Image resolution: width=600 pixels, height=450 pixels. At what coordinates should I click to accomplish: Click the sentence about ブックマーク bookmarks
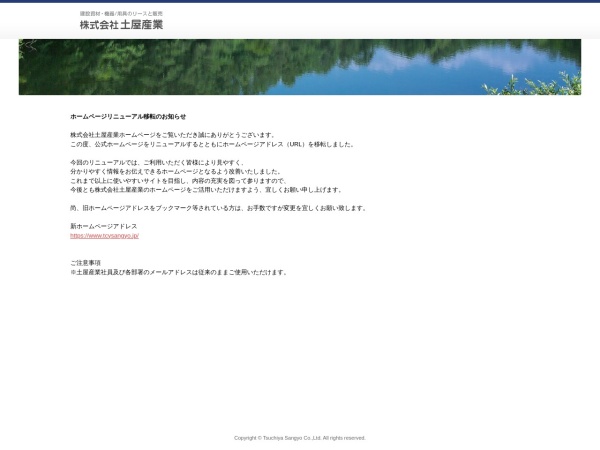click(219, 208)
